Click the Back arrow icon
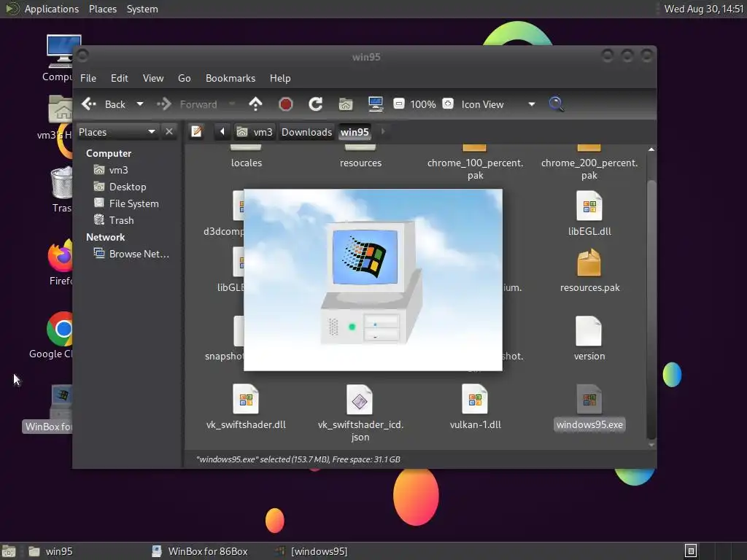The height and width of the screenshot is (560, 747). point(88,104)
